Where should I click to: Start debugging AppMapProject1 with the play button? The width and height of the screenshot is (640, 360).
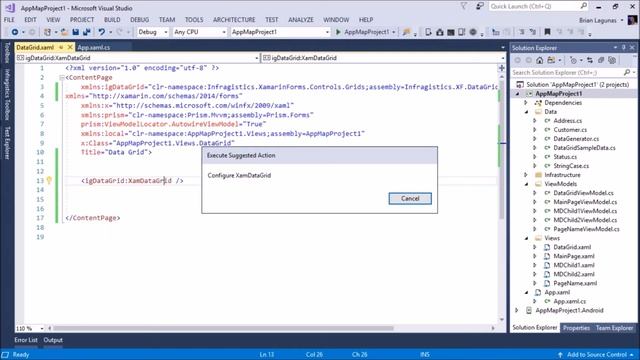tap(338, 32)
